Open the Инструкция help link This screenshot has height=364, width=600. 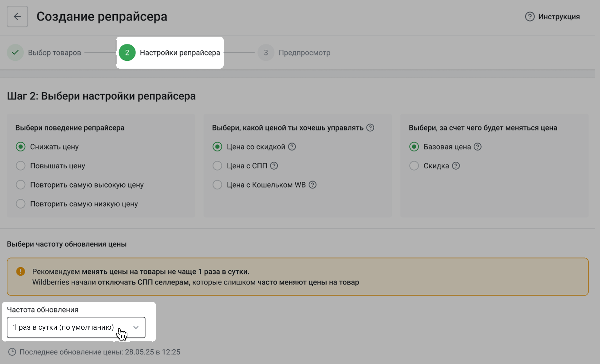tap(552, 16)
